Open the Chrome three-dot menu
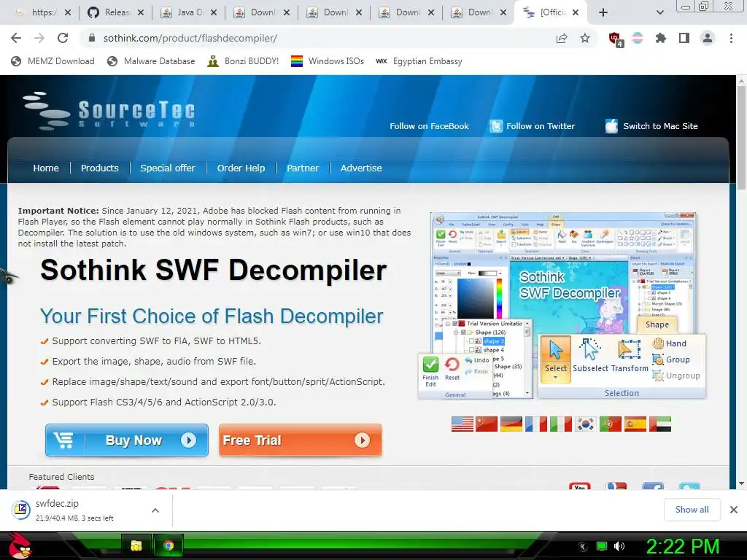 click(x=731, y=38)
